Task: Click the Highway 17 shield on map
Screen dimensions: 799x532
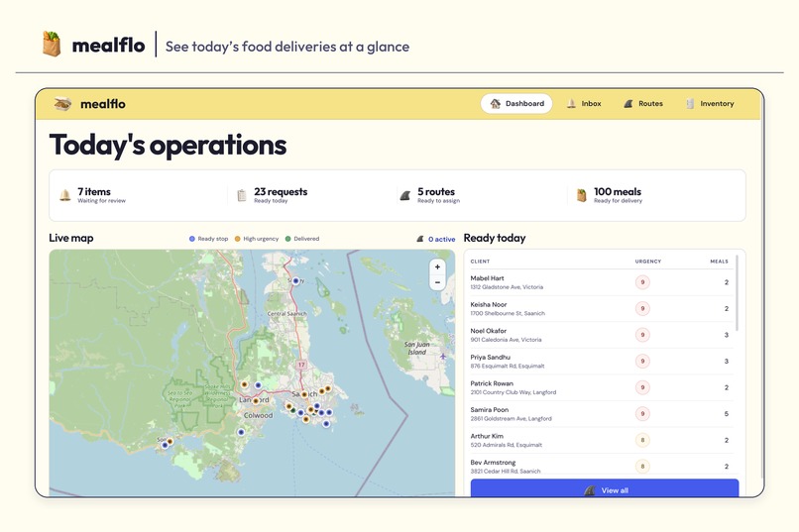Action: [301, 365]
